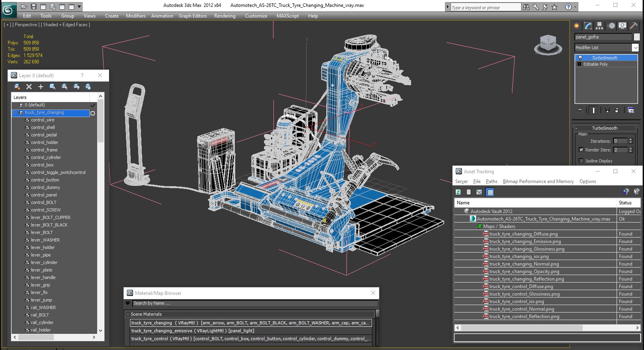Select the control_pedal object in layer list
The width and height of the screenshot is (644, 350).
tap(44, 135)
